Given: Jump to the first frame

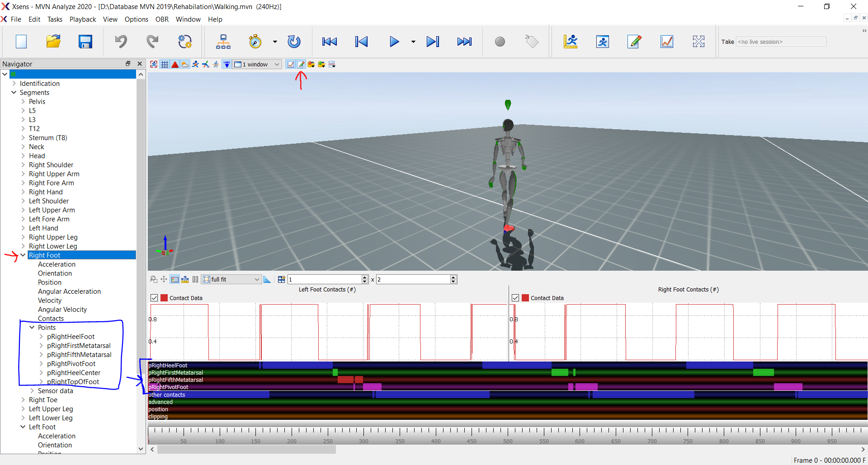Looking at the screenshot, I should [x=329, y=42].
